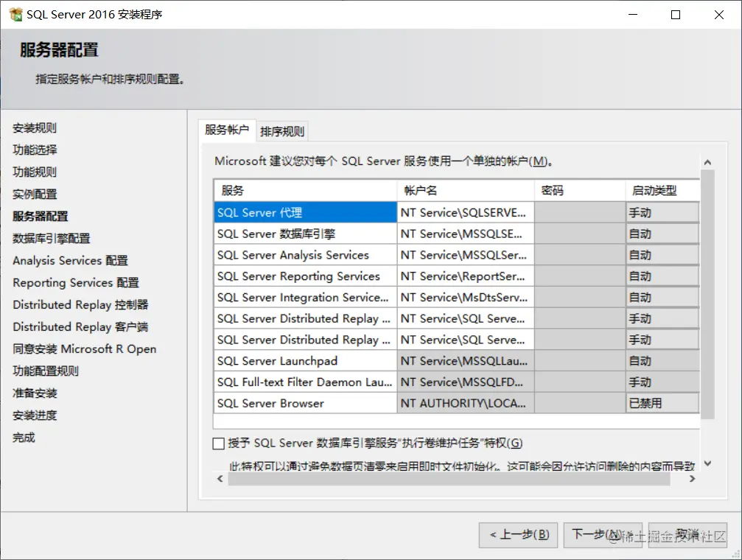
Task: Click 功能配置规则 step in sidebar
Action: 46,371
